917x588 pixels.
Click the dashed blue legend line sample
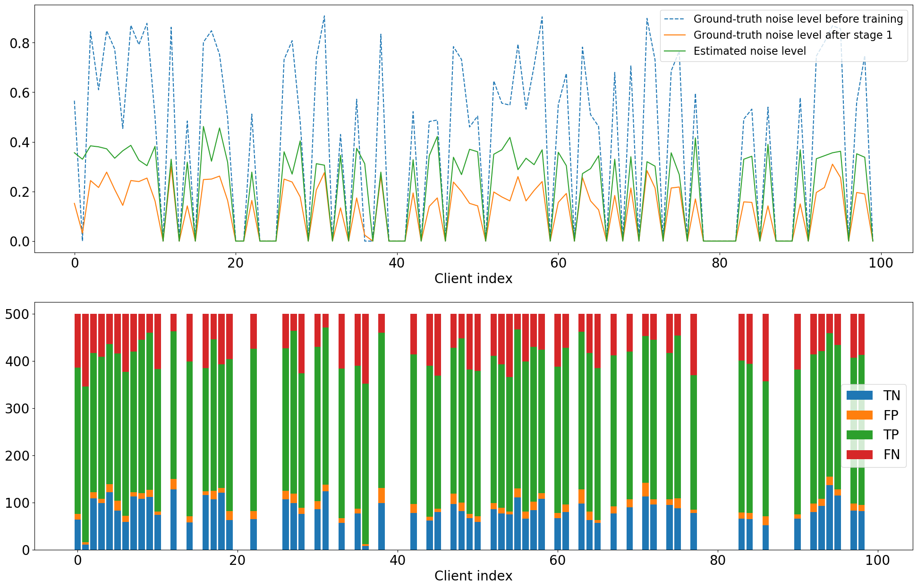pos(675,19)
